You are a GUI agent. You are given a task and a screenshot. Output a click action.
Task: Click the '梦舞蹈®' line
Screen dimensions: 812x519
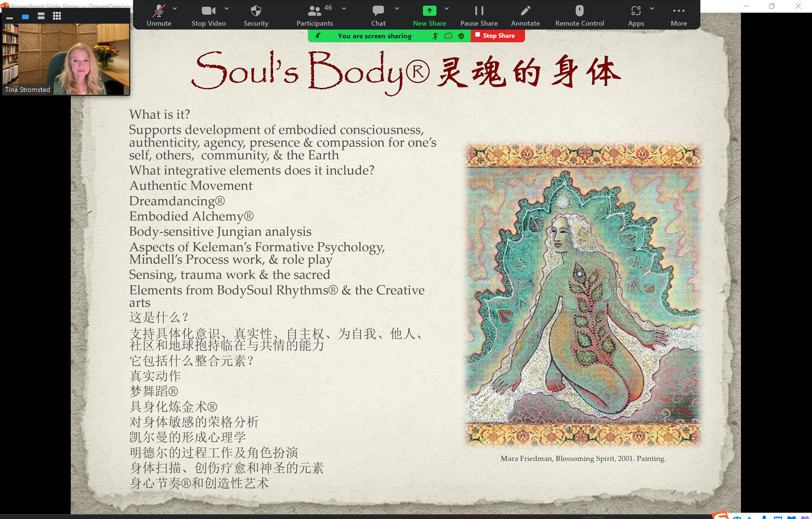154,391
